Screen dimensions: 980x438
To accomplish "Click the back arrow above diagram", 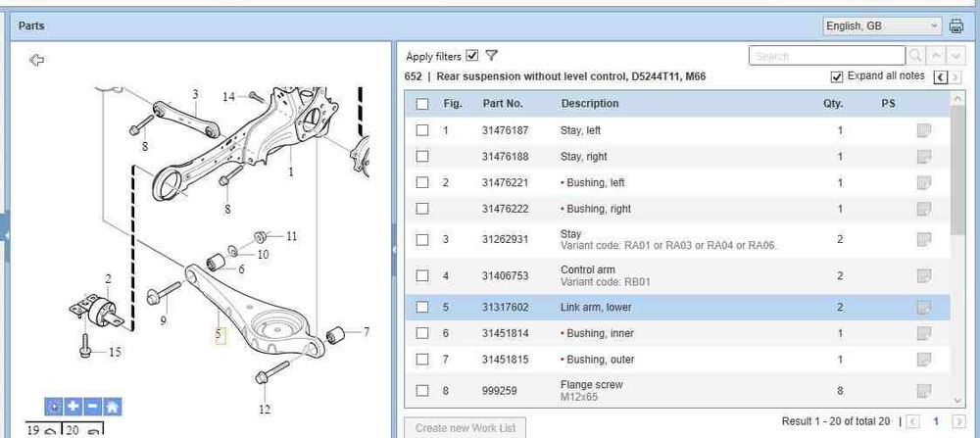I will click(37, 61).
